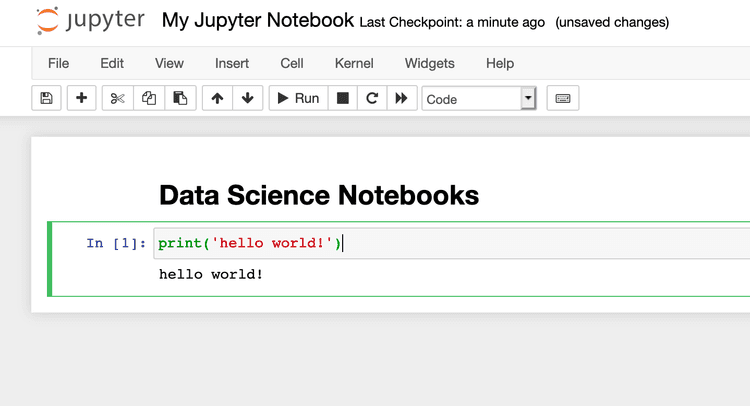
Task: Click the Jupyter logo
Action: pyautogui.click(x=90, y=20)
